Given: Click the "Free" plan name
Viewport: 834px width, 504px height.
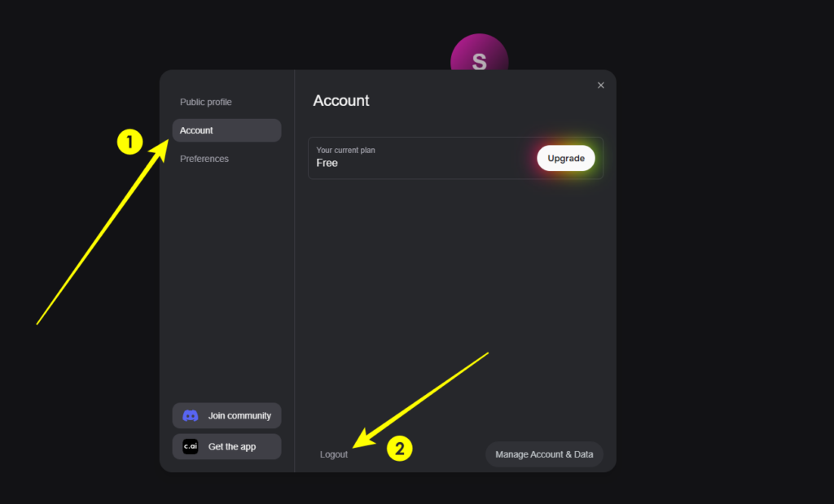Looking at the screenshot, I should (327, 163).
